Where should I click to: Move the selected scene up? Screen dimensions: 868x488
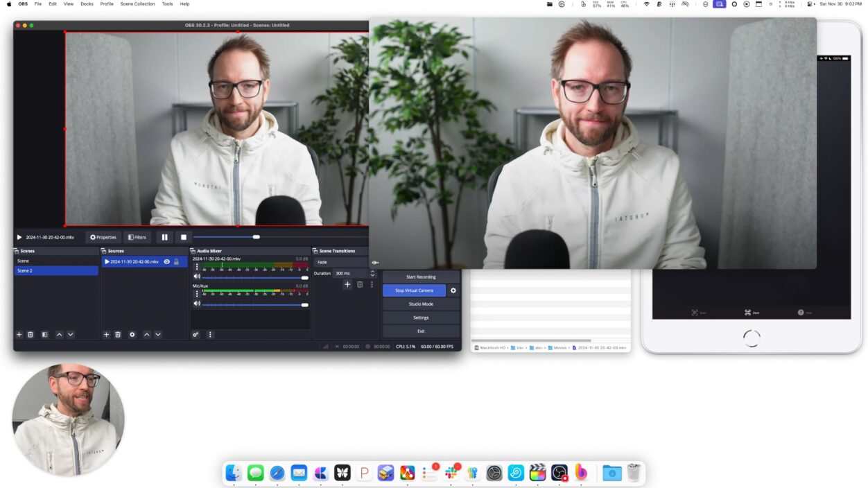tap(59, 335)
